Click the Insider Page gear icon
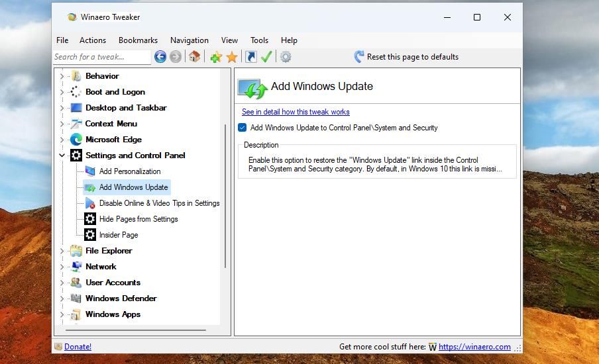 point(90,235)
